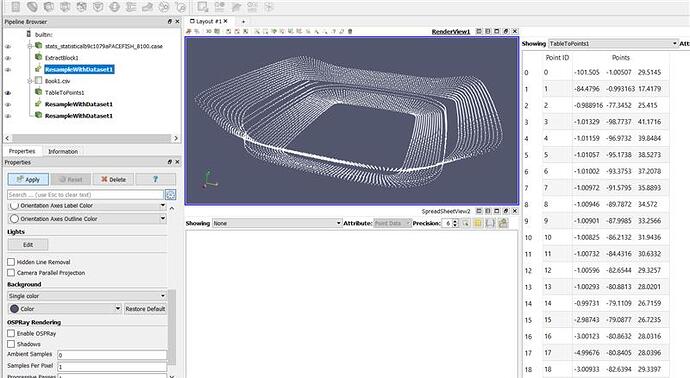The width and height of the screenshot is (690, 378).
Task: Click the Apply button
Action: 28,180
